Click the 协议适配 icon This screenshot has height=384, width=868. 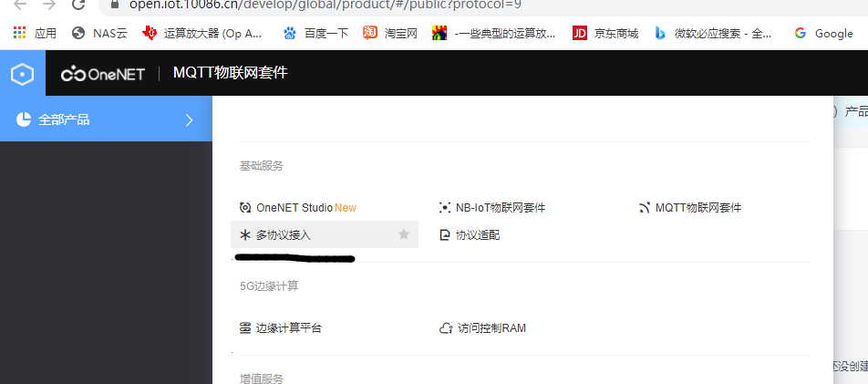click(445, 235)
